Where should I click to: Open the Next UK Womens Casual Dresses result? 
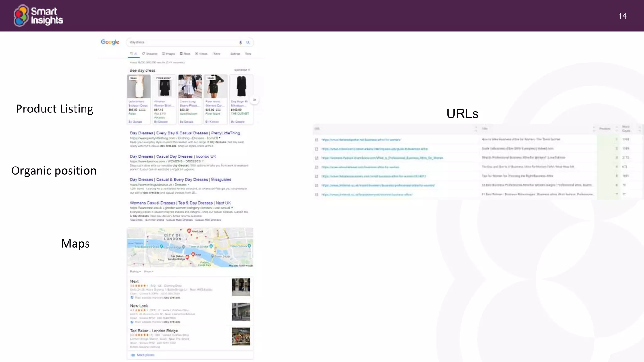click(180, 203)
